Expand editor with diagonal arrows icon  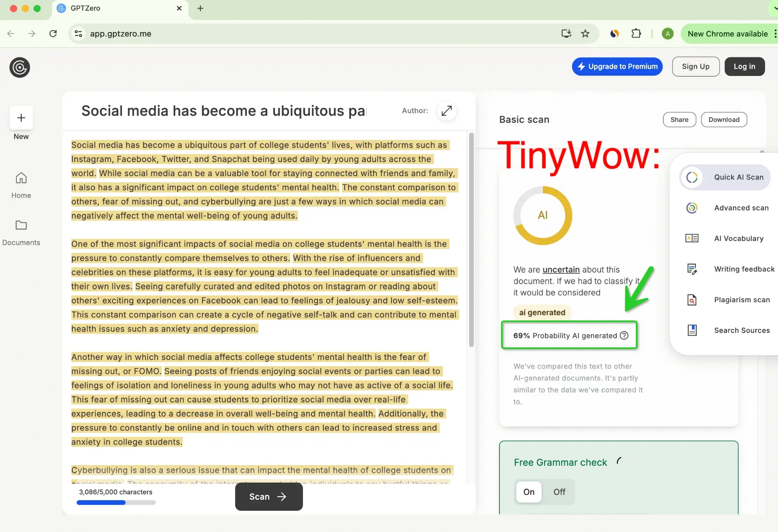point(447,111)
